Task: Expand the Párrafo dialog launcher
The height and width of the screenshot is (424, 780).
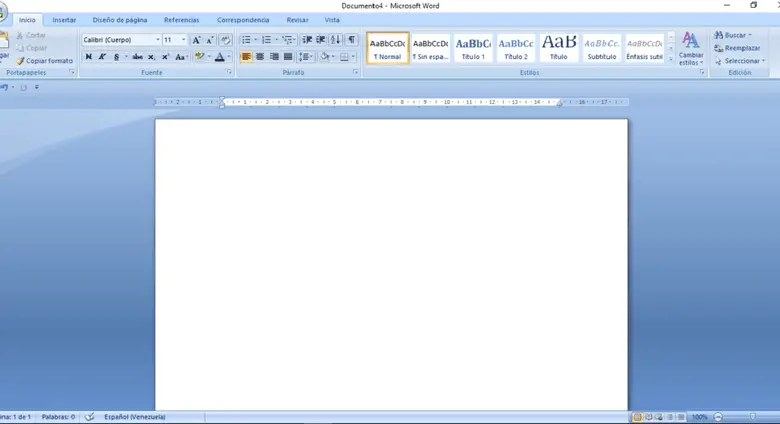Action: point(356,73)
